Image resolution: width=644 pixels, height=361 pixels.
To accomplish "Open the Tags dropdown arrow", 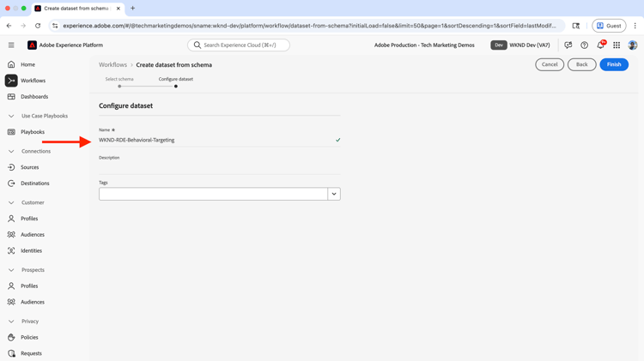I will pos(334,194).
